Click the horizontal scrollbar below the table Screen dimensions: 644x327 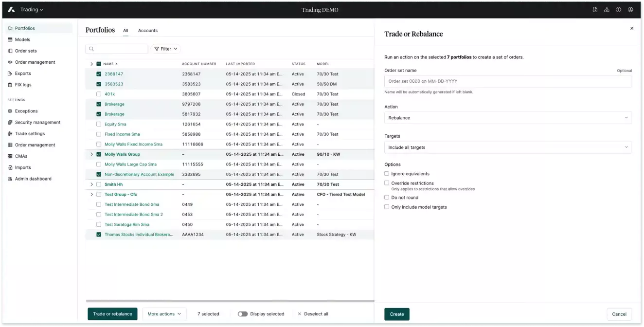pos(230,301)
